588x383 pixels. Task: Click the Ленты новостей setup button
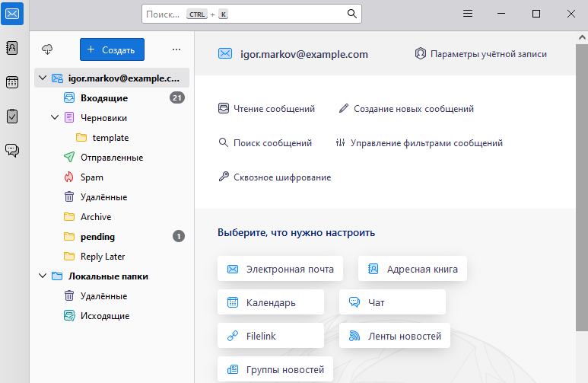point(395,335)
